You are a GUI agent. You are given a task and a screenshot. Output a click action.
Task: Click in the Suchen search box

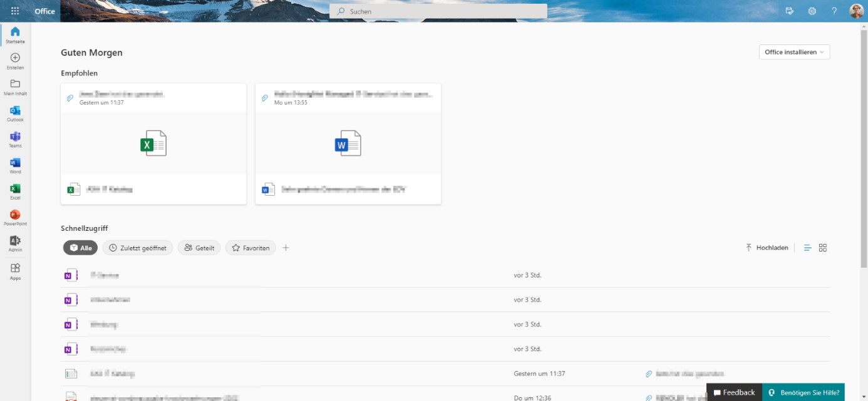438,11
